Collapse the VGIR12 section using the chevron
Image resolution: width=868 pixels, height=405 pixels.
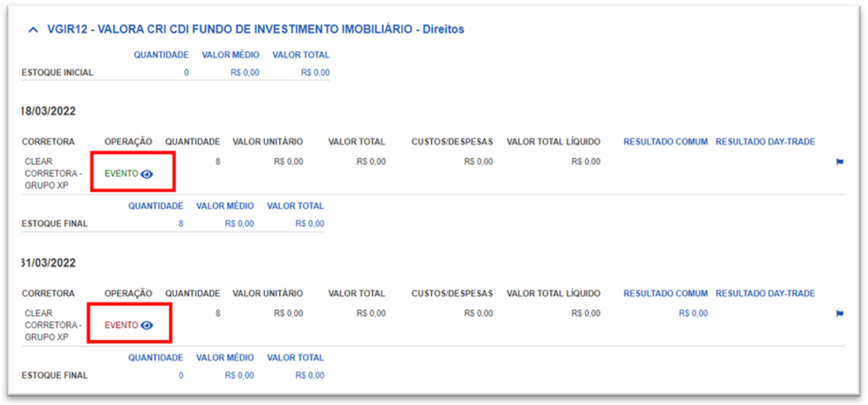point(32,29)
